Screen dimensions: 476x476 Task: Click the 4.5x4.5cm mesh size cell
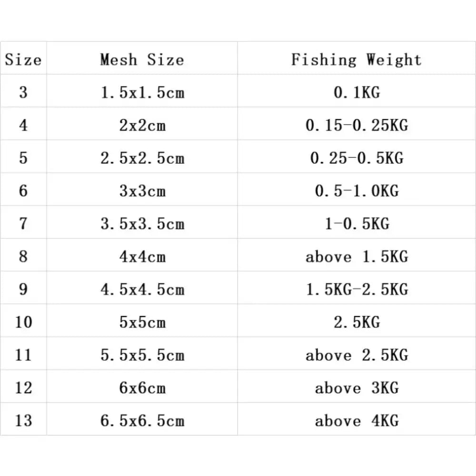(x=142, y=289)
